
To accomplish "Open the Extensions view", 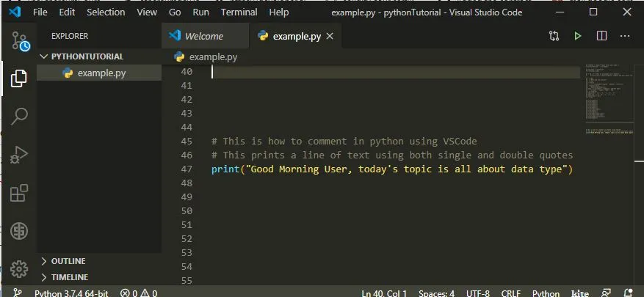I will [x=19, y=193].
